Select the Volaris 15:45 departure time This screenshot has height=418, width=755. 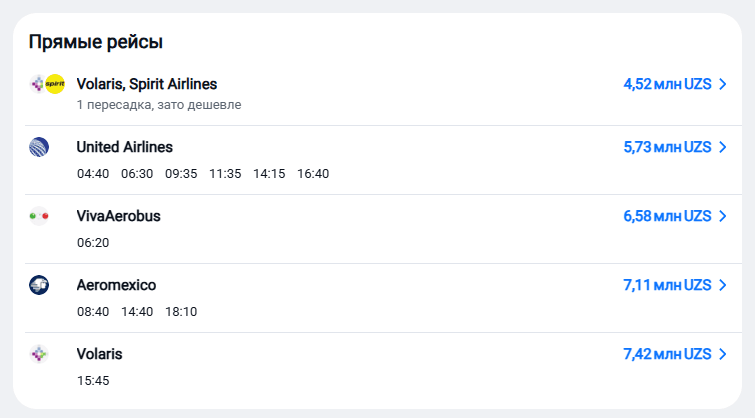click(x=93, y=381)
